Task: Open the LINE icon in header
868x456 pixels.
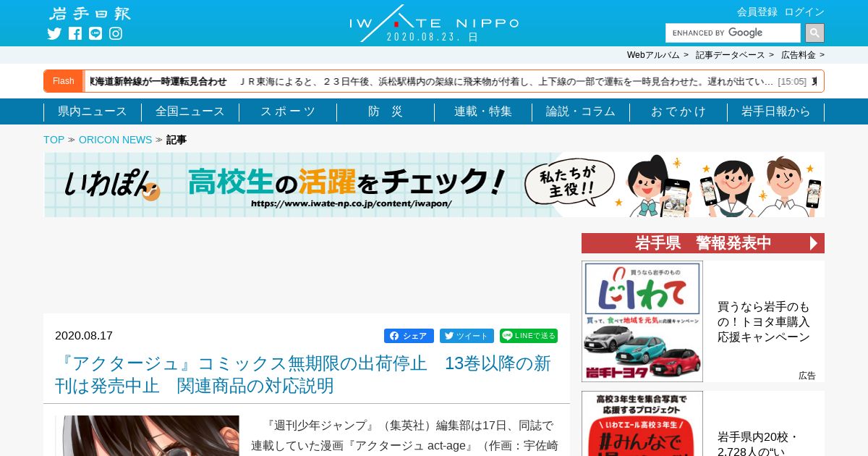Action: (x=95, y=33)
